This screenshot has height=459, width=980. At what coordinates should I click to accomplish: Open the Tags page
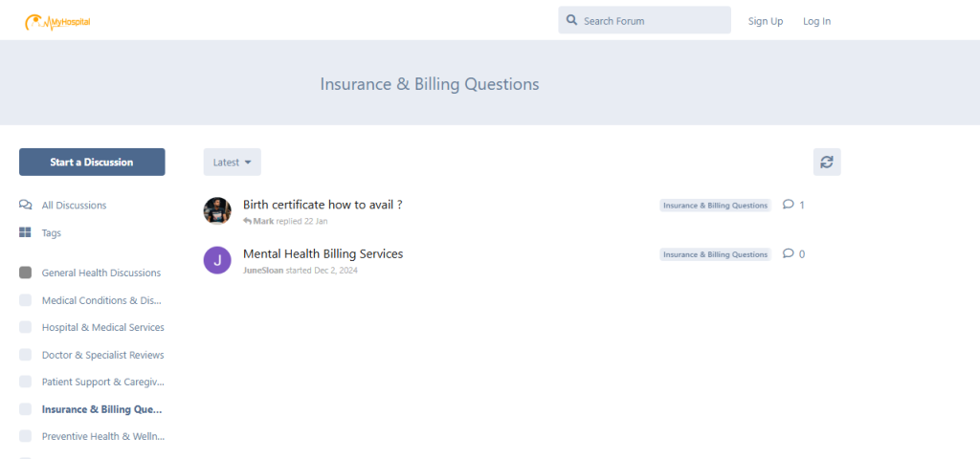52,233
